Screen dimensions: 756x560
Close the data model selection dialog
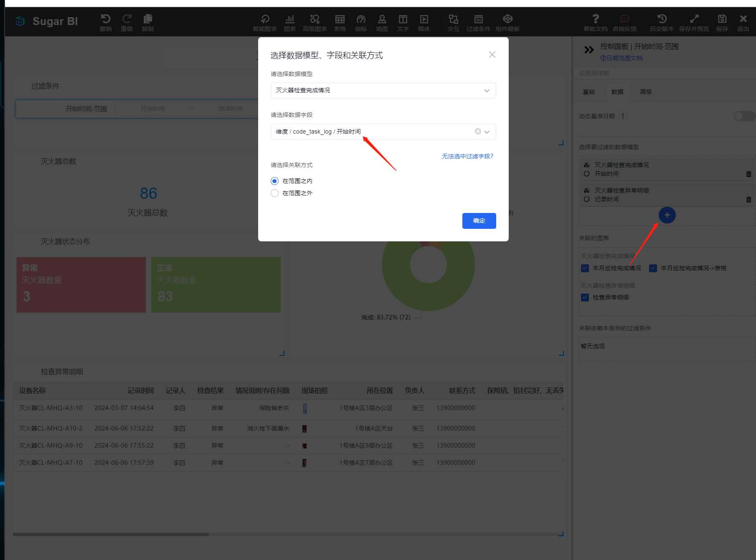[492, 55]
